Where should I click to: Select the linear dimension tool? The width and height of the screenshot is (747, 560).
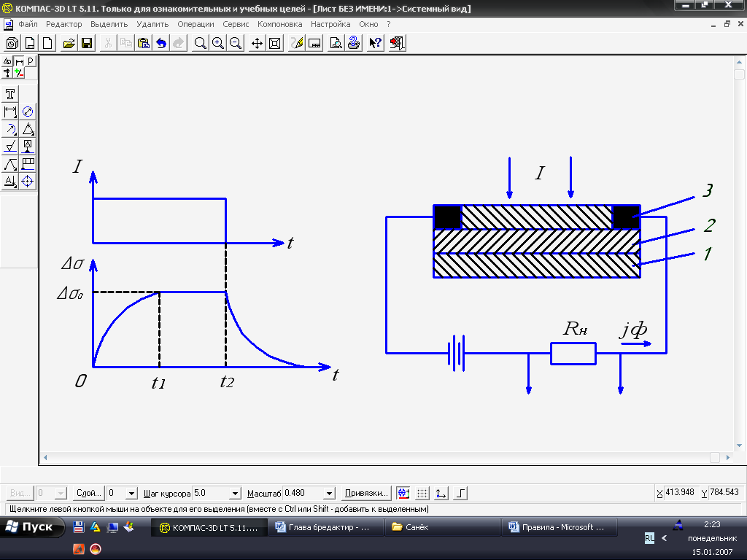(10, 112)
